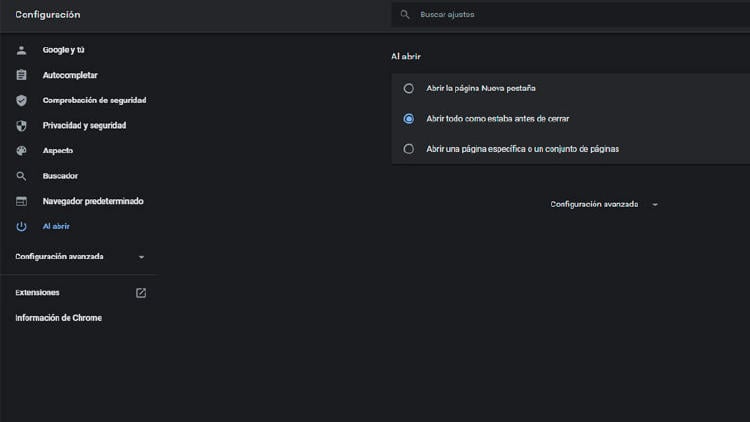Screen dimensions: 750x422
Task: Open Extensiones external link icon
Action: (x=141, y=293)
